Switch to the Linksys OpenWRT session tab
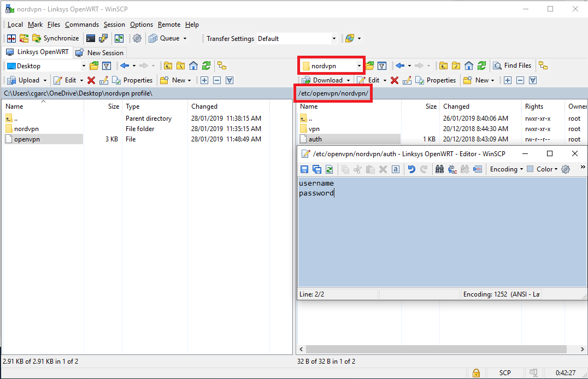 click(38, 52)
